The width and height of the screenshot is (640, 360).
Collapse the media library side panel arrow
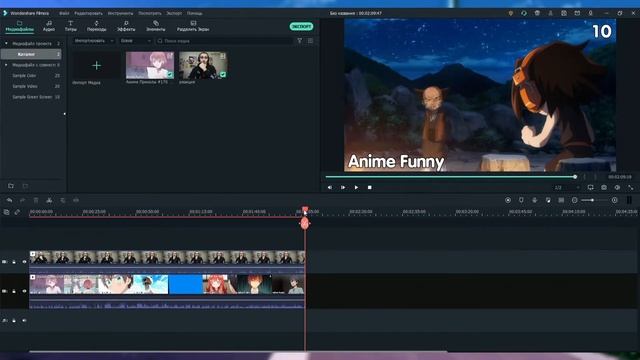[64, 114]
